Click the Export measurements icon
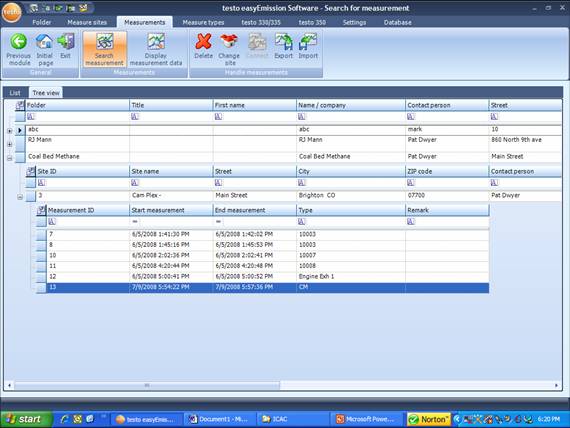 (x=284, y=41)
